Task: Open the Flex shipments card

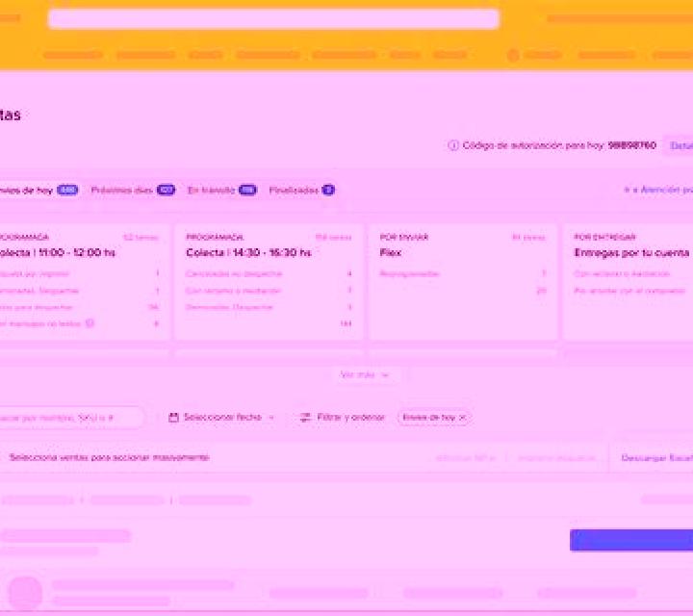Action: [463, 282]
